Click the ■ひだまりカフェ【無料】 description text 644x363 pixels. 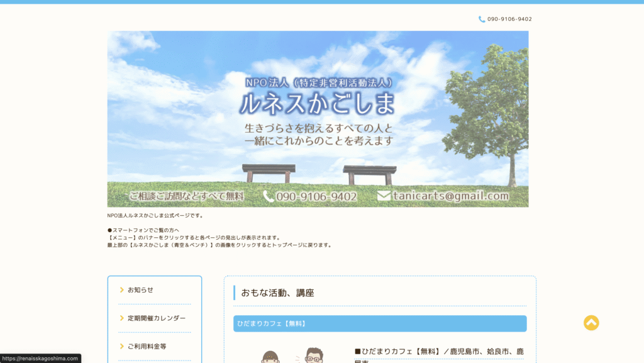[x=438, y=351]
